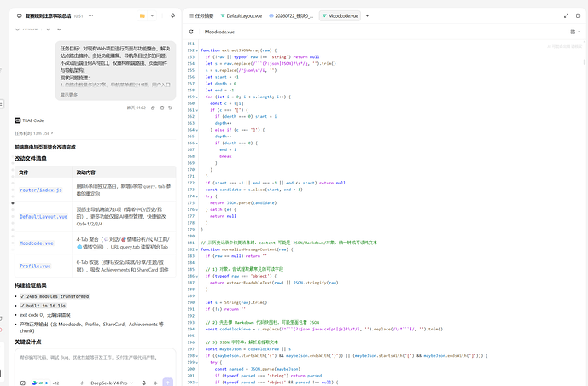
Task: Click the split panel icon at top right
Action: [x=579, y=15]
